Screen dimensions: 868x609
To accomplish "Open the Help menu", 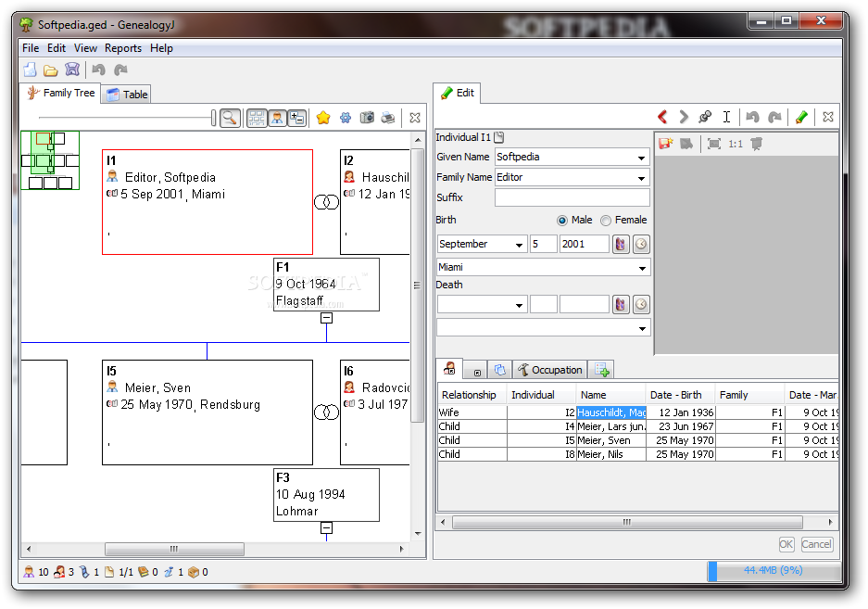I will (x=161, y=48).
